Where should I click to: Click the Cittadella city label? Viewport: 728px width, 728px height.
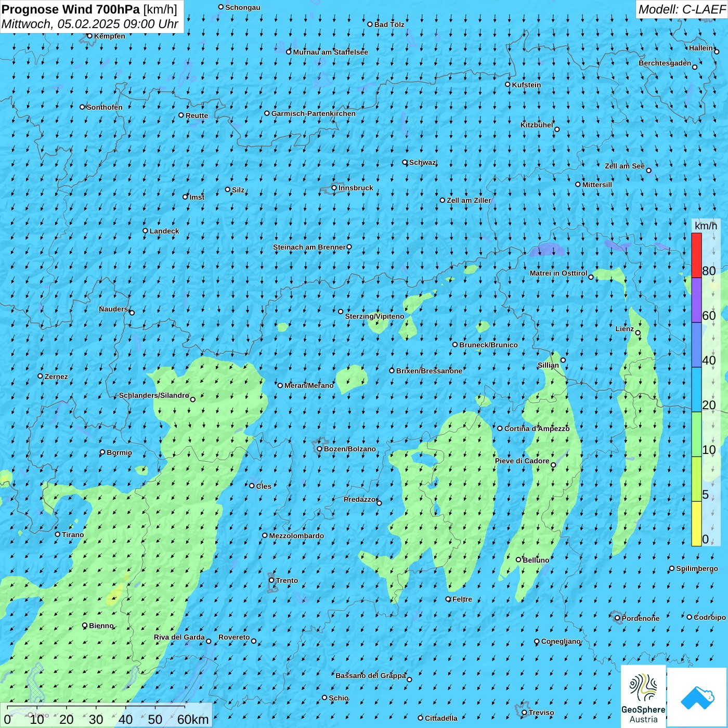coord(441,718)
